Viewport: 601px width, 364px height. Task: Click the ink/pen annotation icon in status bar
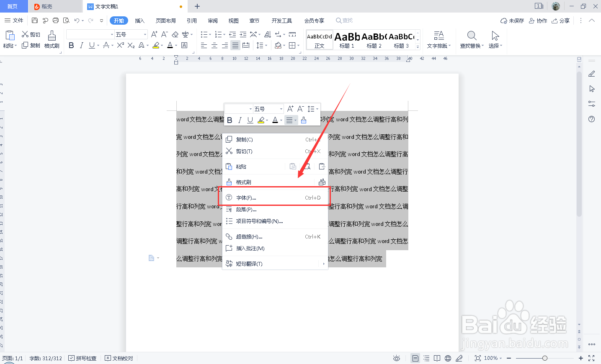[x=459, y=358]
